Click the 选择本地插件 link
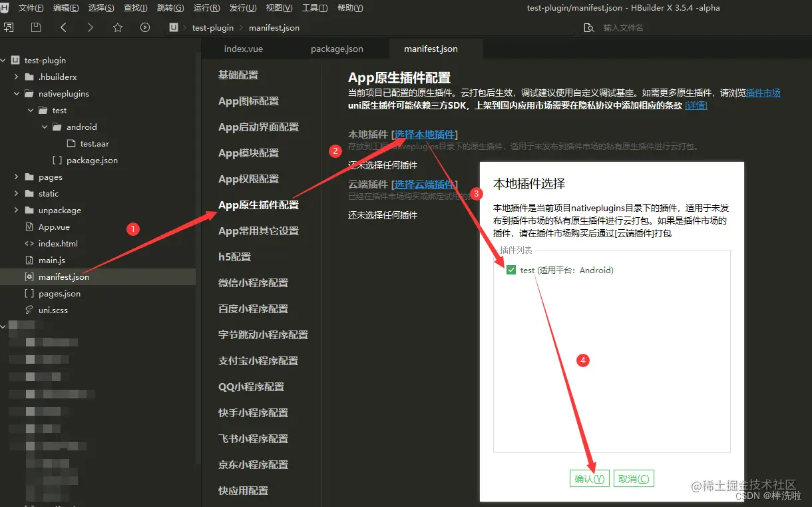Viewport: 812px width, 507px height. [425, 134]
